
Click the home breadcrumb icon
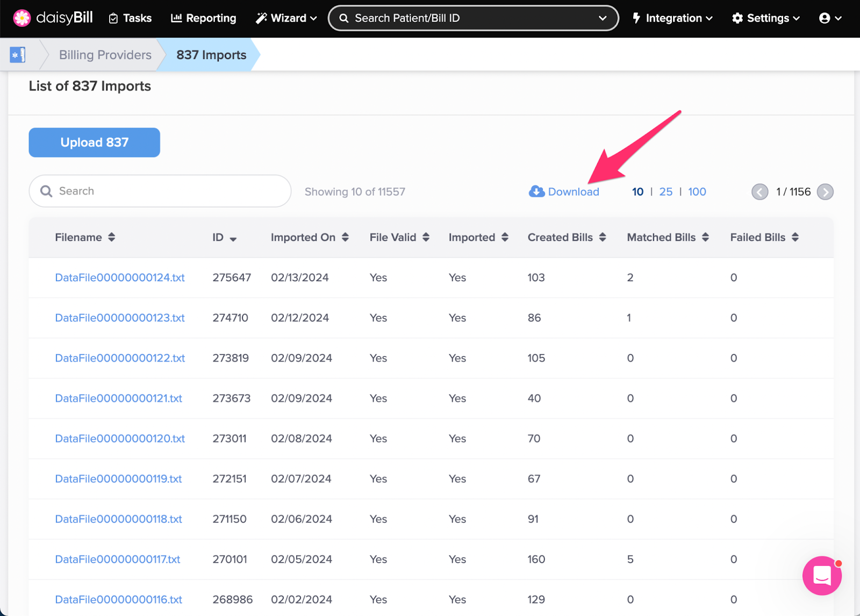point(18,54)
